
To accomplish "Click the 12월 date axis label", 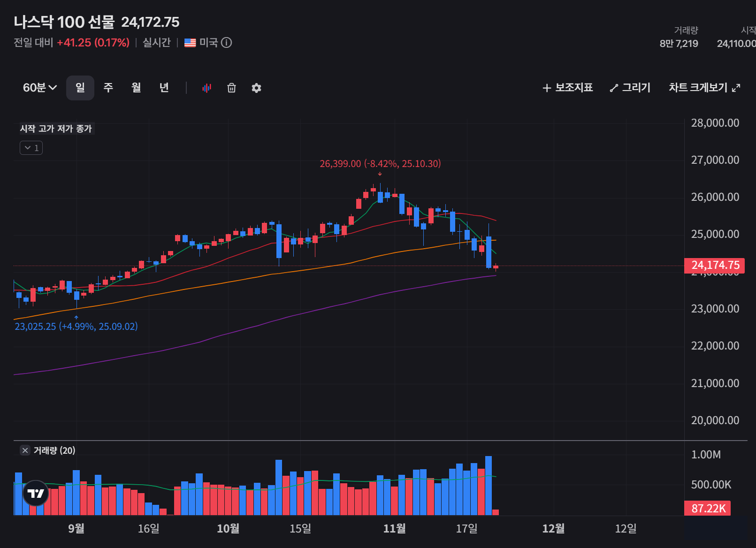I will pos(553,529).
